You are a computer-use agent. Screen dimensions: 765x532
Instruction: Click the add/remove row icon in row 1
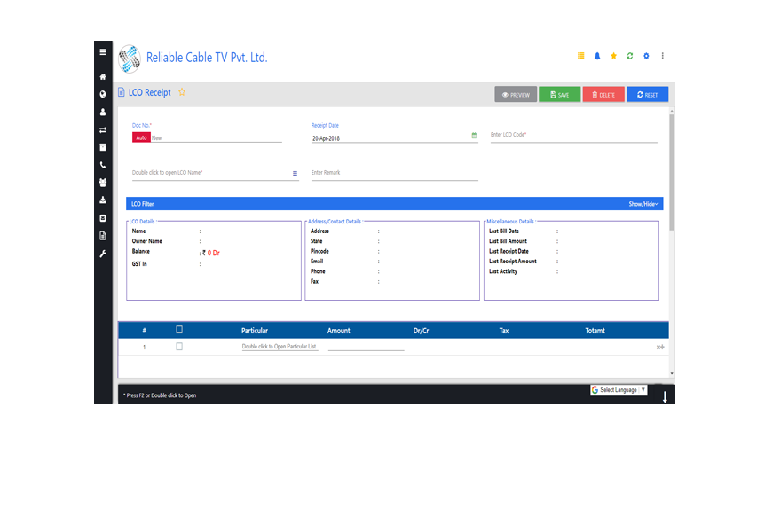pos(660,347)
